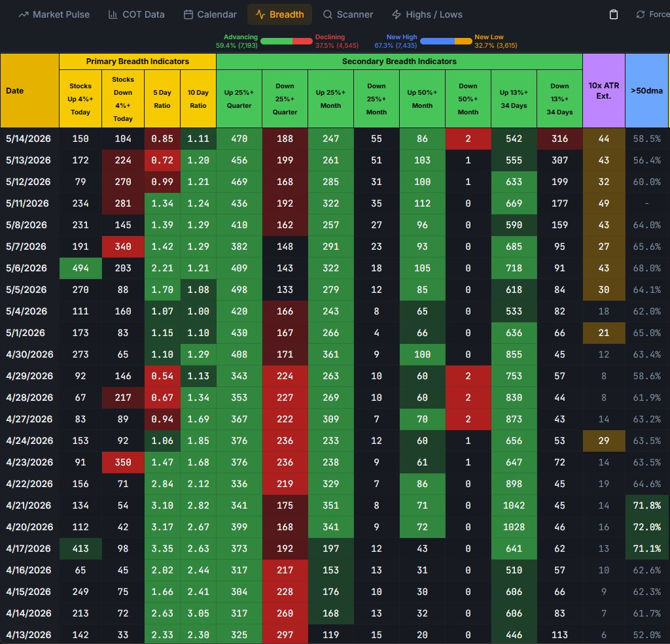Click the 4/24/2026 date cell
Image resolution: width=670 pixels, height=644 pixels.
[29, 441]
